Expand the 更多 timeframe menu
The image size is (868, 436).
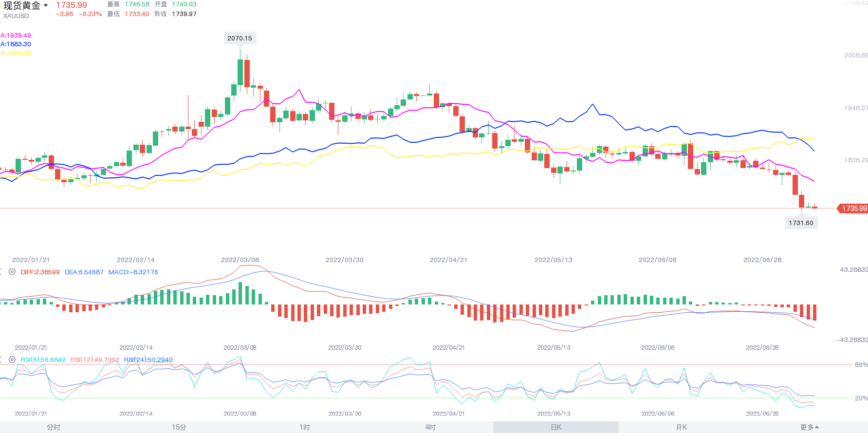pyautogui.click(x=809, y=427)
